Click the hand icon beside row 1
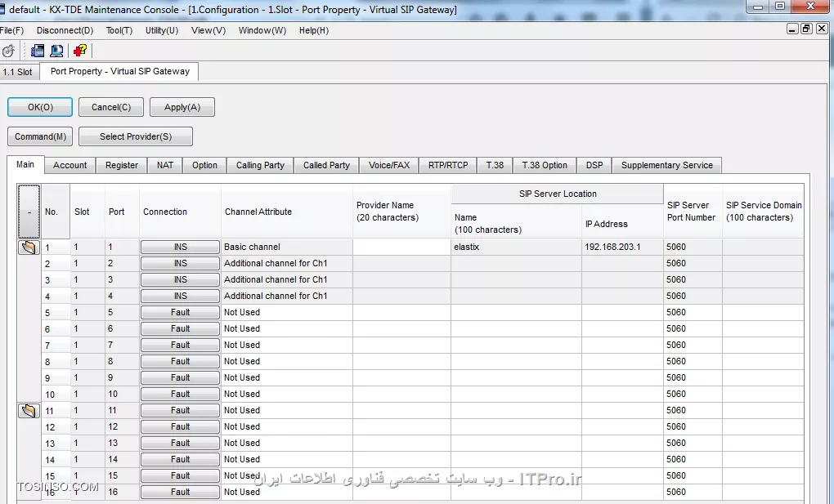Screen dimensions: 834x504 click(29, 248)
